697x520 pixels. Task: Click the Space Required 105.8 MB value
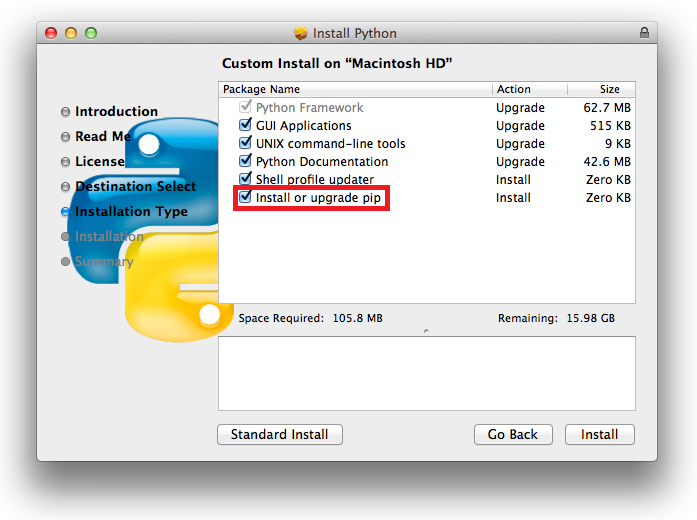pyautogui.click(x=357, y=318)
